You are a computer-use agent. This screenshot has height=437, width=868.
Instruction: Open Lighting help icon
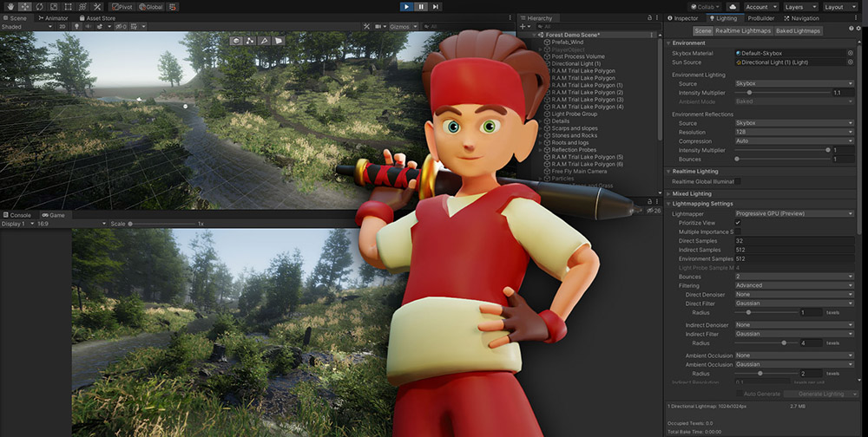tap(852, 28)
